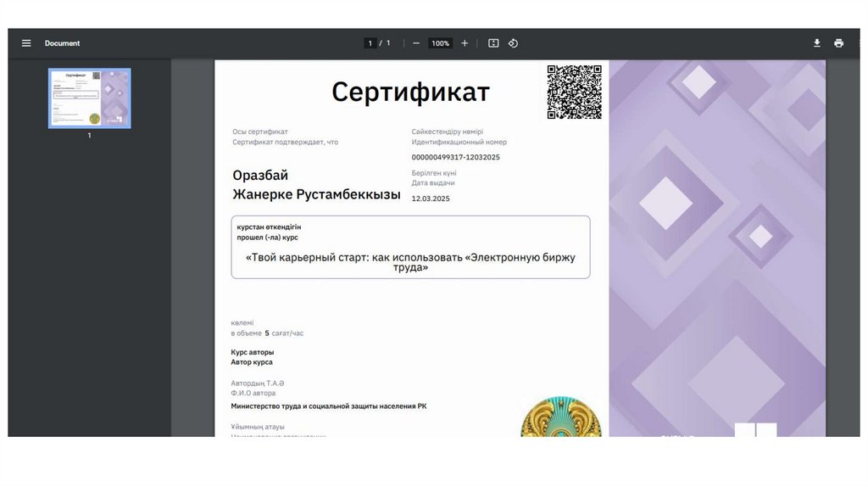Click the Автор курса label
868x487 pixels.
click(x=252, y=361)
